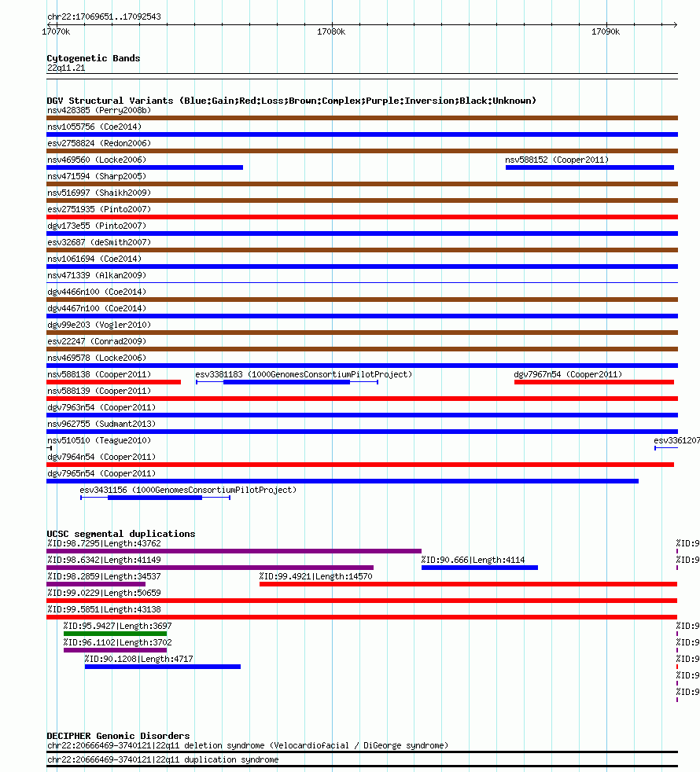Select dgv7967n54 (Cooper2011) variant label
This screenshot has width=700, height=772.
(x=568, y=375)
